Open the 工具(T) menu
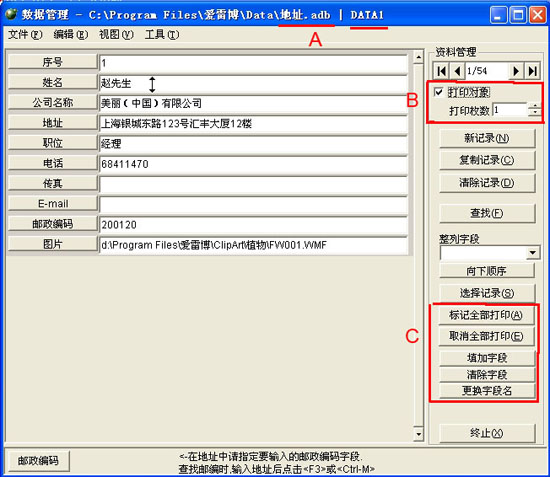The height and width of the screenshot is (477, 550). point(162,34)
